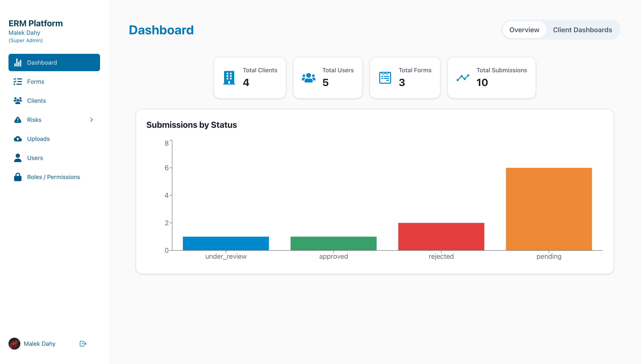641x364 pixels.
Task: Click the line graph icon on Total Submissions card
Action: pos(463,78)
